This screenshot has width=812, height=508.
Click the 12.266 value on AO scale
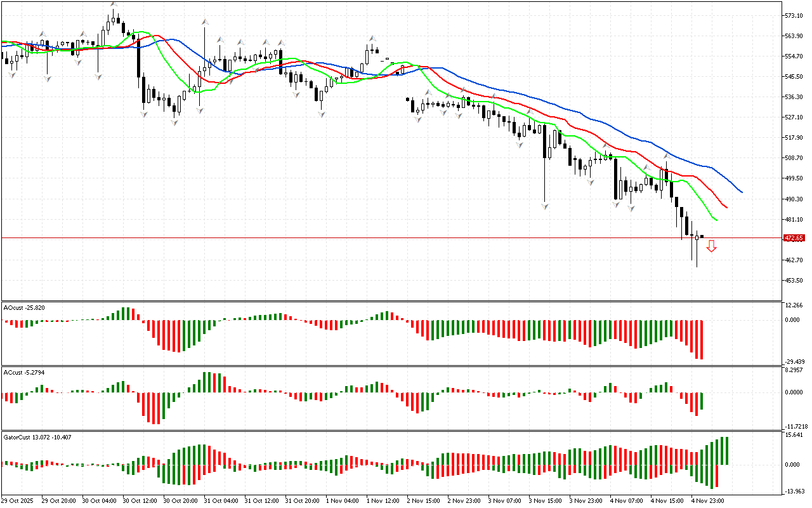794,305
